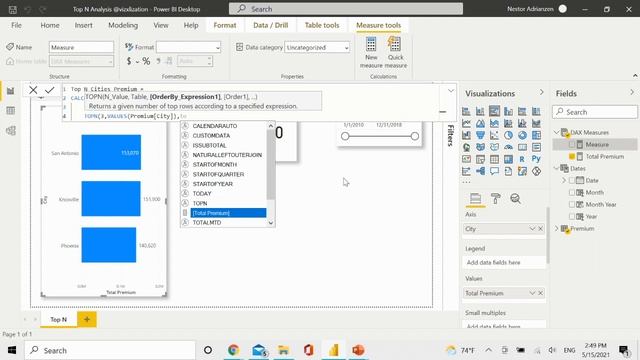Tick the Year field checkbox
The width and height of the screenshot is (640, 360).
click(572, 216)
